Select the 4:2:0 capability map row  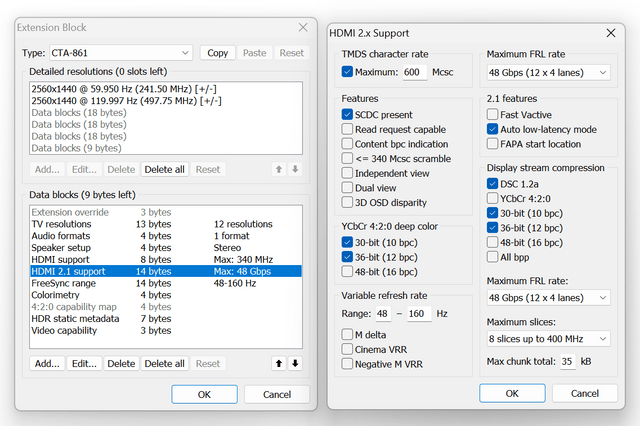(x=166, y=307)
